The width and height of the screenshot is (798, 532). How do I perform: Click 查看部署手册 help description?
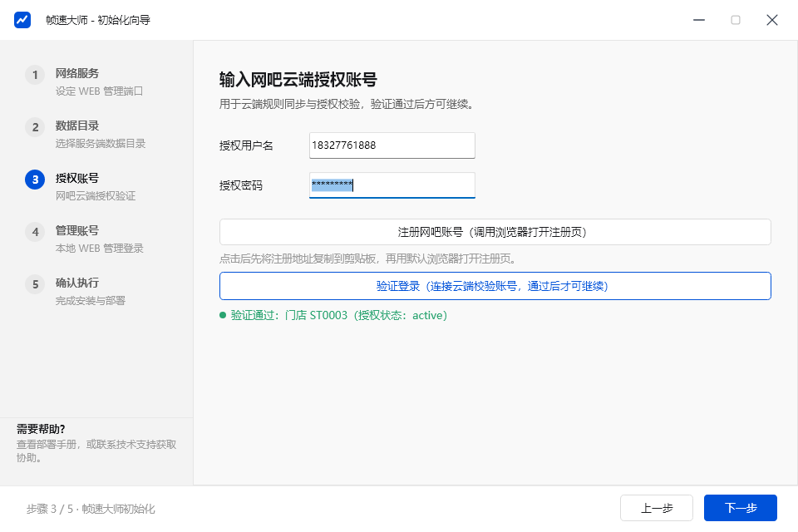click(x=96, y=451)
